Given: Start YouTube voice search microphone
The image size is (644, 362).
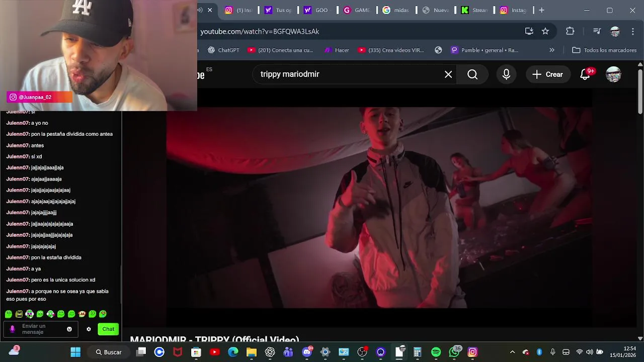Looking at the screenshot, I should [506, 74].
